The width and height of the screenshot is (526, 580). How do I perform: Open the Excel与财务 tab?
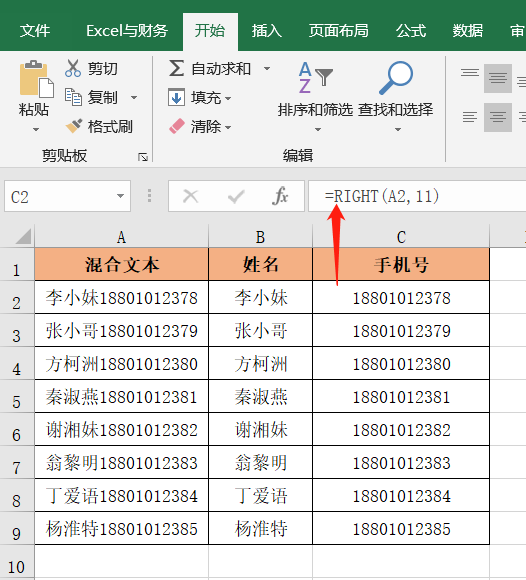pyautogui.click(x=127, y=31)
